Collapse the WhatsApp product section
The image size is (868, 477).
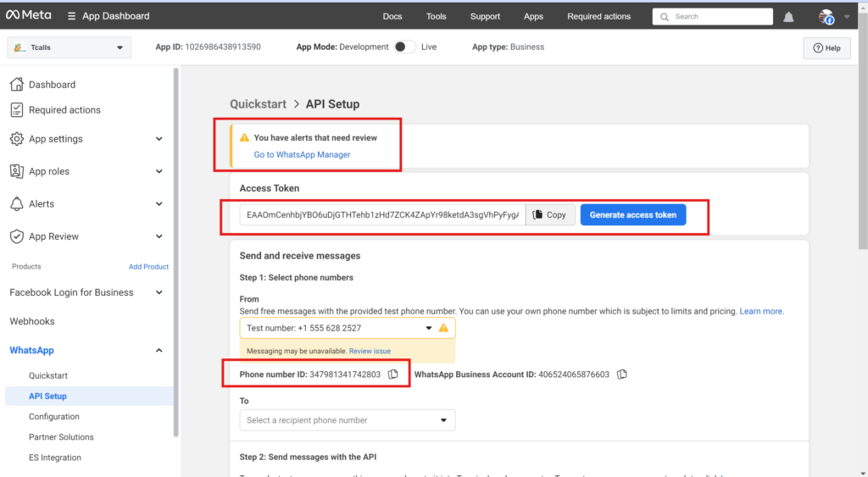coord(159,350)
